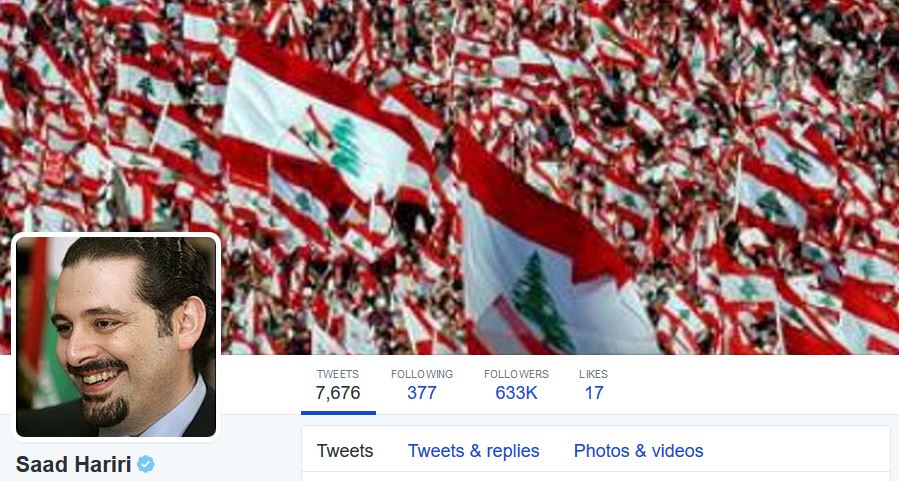View the 377 following count
Image resolution: width=899 pixels, height=481 pixels.
421,393
